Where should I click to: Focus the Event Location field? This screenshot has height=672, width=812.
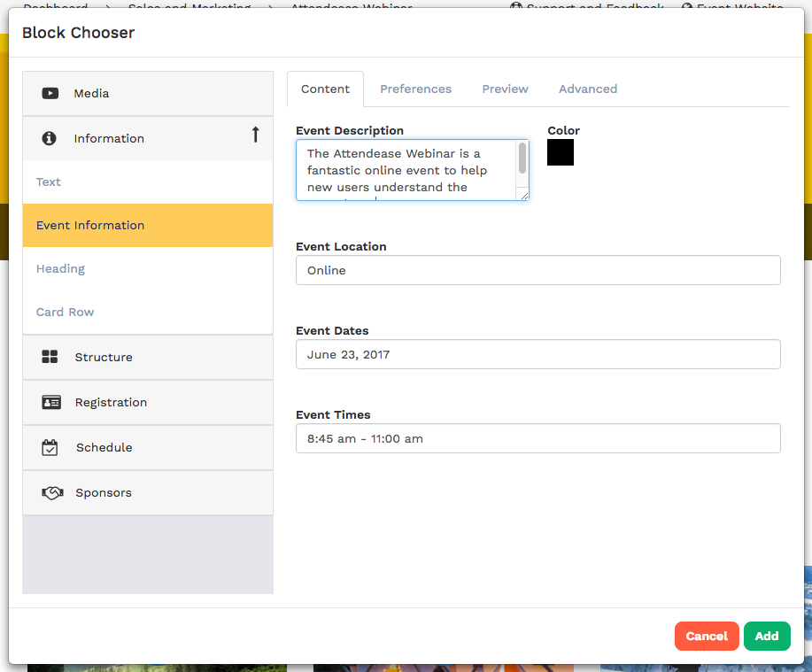pos(538,270)
